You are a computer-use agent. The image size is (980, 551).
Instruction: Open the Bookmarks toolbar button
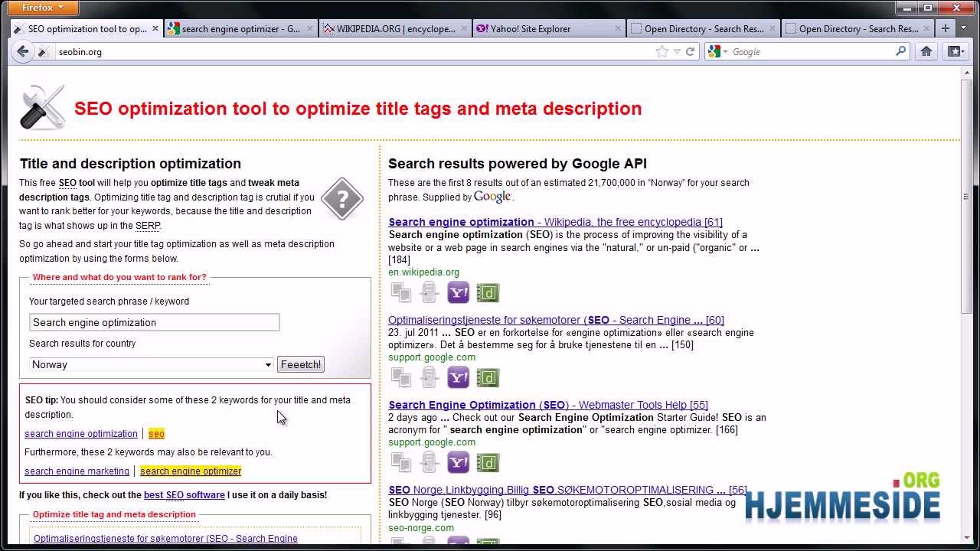click(955, 52)
